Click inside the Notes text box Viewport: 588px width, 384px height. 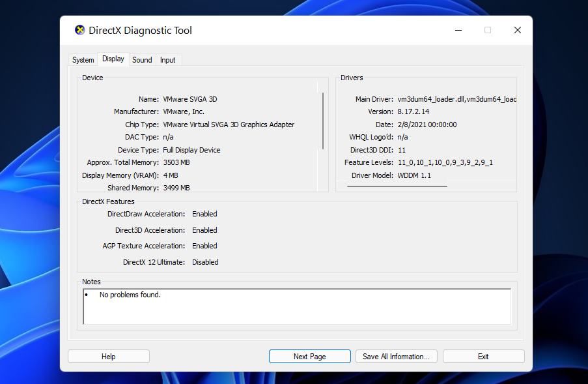(297, 306)
